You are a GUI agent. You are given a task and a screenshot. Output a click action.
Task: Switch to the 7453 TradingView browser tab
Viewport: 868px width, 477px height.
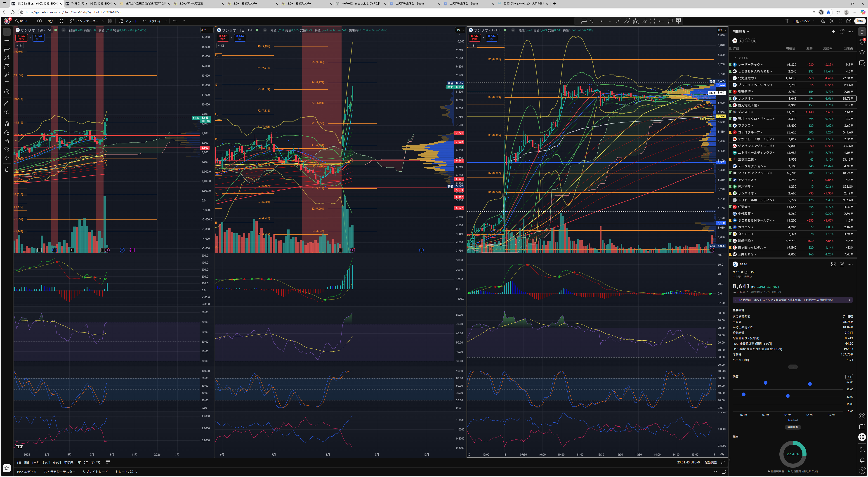point(90,4)
